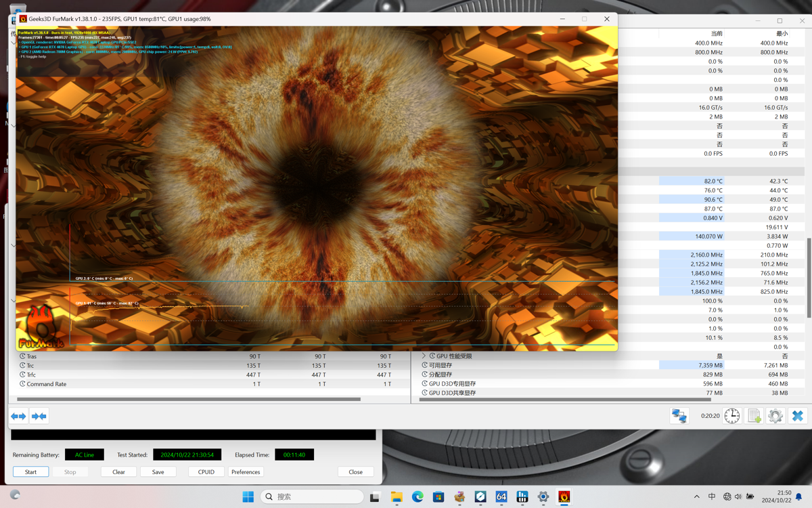Click the blue X close sensors icon

click(798, 416)
